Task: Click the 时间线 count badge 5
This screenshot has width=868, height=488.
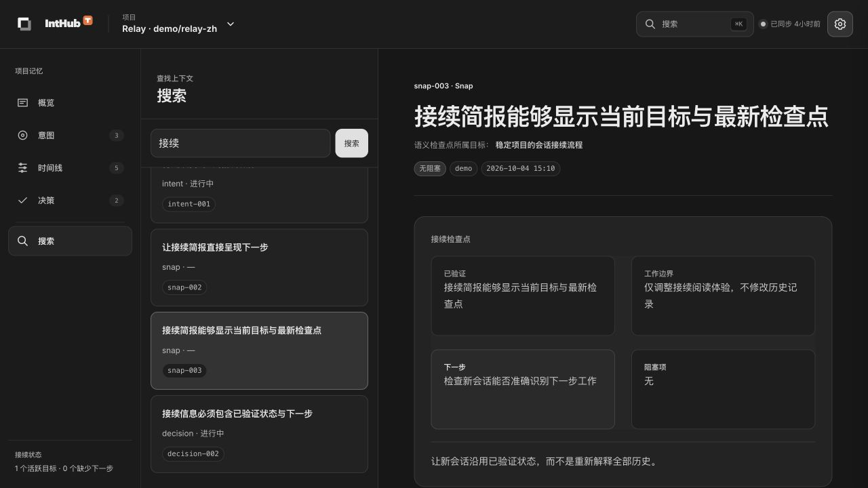Action: (117, 168)
